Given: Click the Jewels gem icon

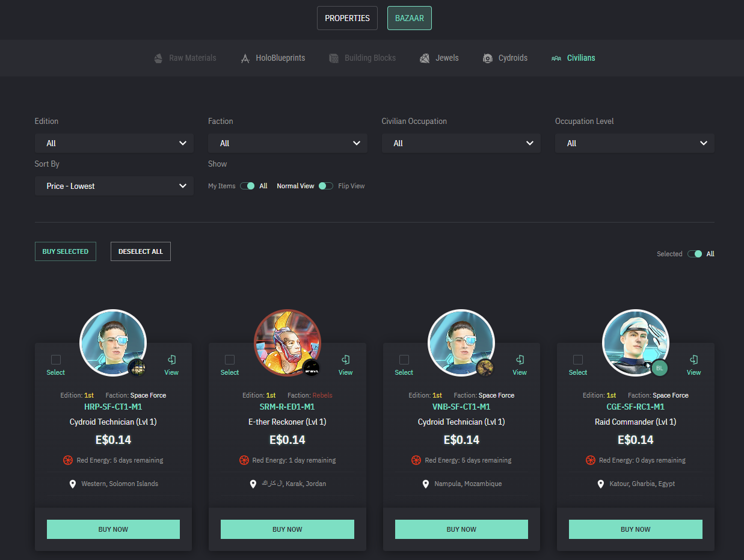Looking at the screenshot, I should coord(425,58).
